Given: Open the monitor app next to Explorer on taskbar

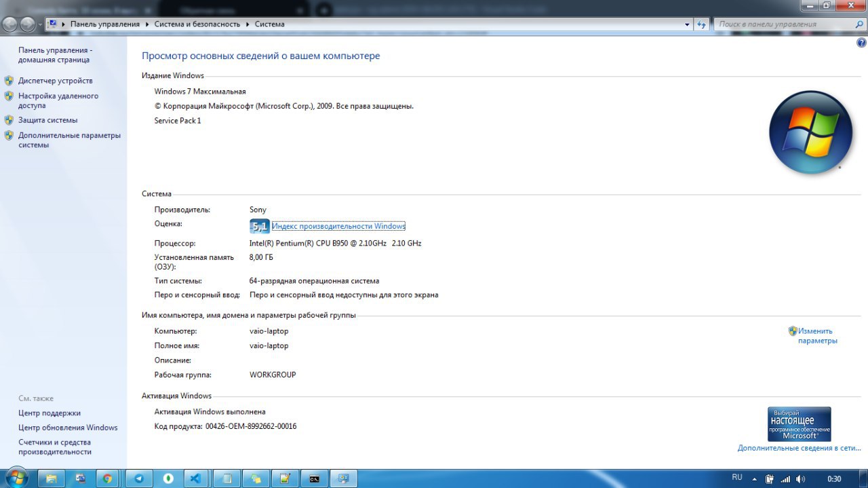Looking at the screenshot, I should coord(80,478).
